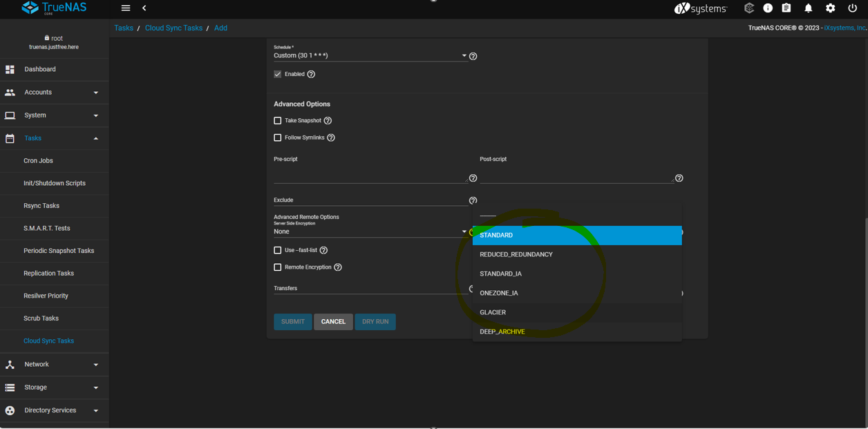Check the Take Snapshot checkbox
The image size is (868, 429).
pos(278,120)
